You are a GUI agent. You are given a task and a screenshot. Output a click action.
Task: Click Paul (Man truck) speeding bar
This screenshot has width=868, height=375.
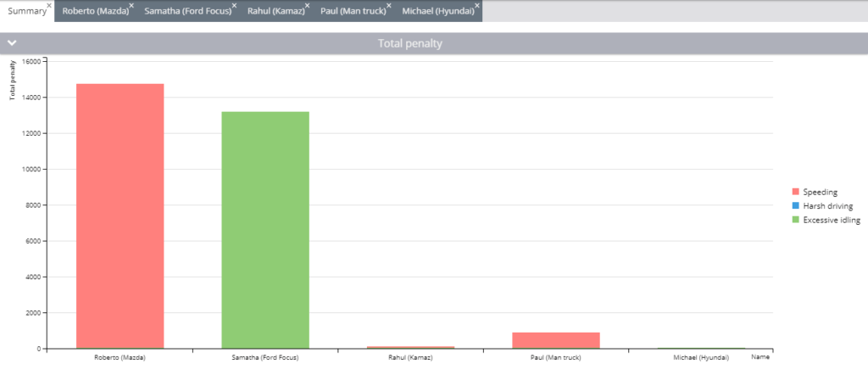tap(556, 340)
